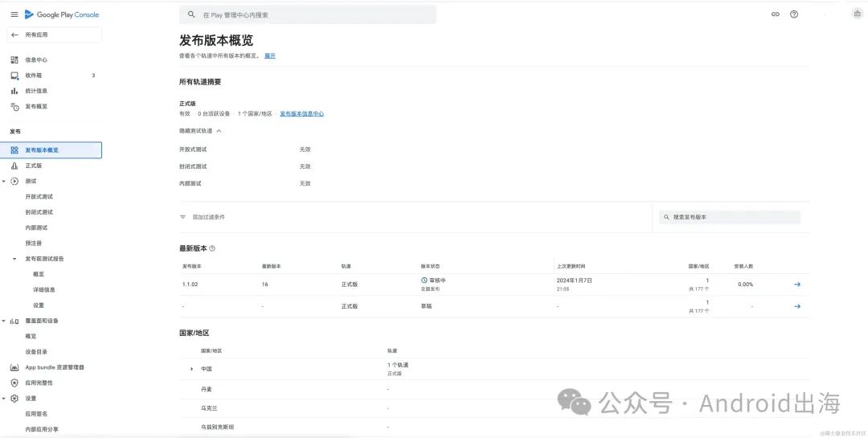The image size is (868, 438).
Task: Open the hamburger navigation menu
Action: (14, 14)
